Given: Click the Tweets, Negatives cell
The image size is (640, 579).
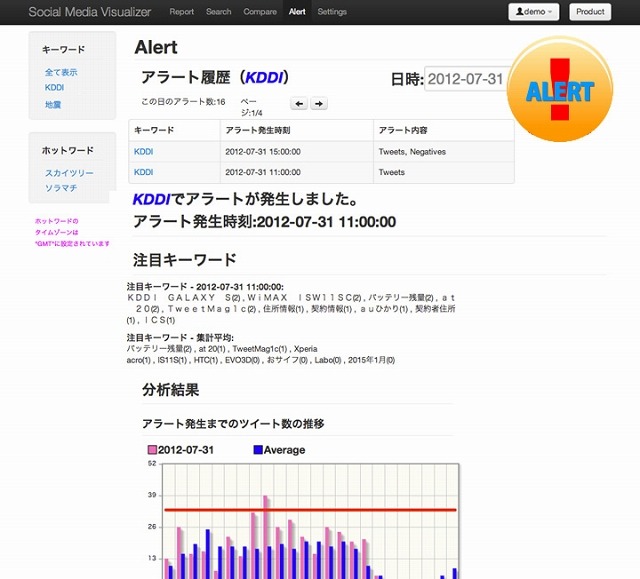Looking at the screenshot, I should coord(444,152).
